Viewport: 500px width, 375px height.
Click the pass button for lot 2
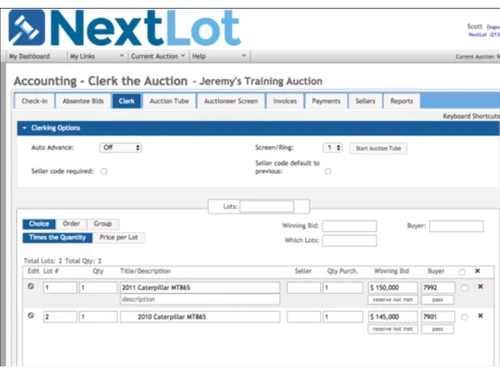pyautogui.click(x=437, y=329)
